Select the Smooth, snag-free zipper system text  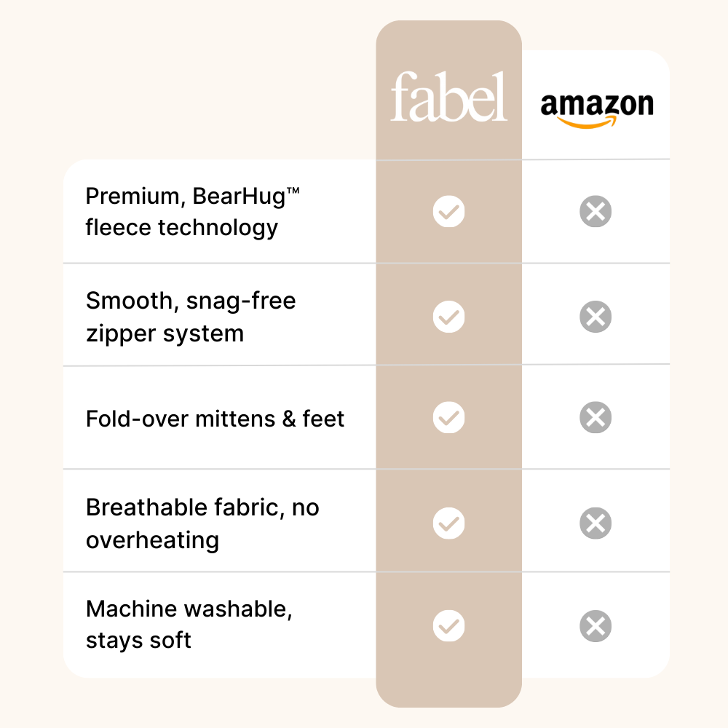click(191, 317)
